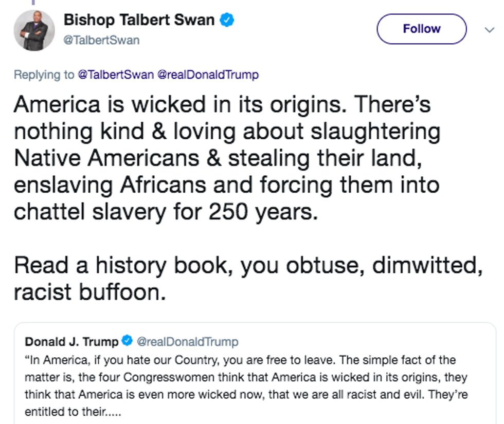Open @realDonaldTrump mention in the Replying to line

[x=207, y=75]
